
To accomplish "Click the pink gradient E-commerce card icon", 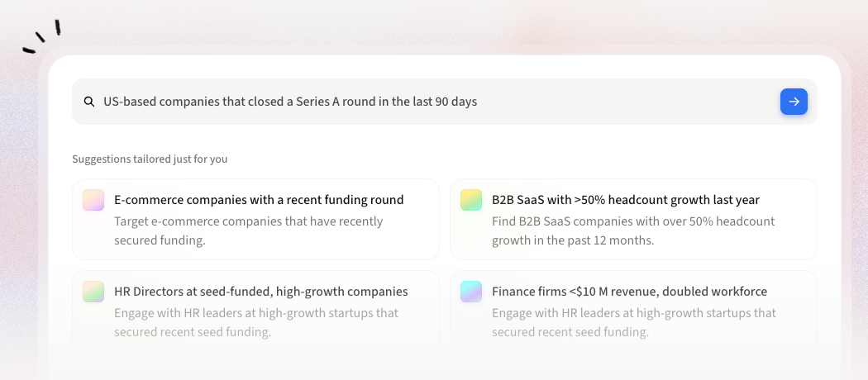I will pyautogui.click(x=93, y=200).
